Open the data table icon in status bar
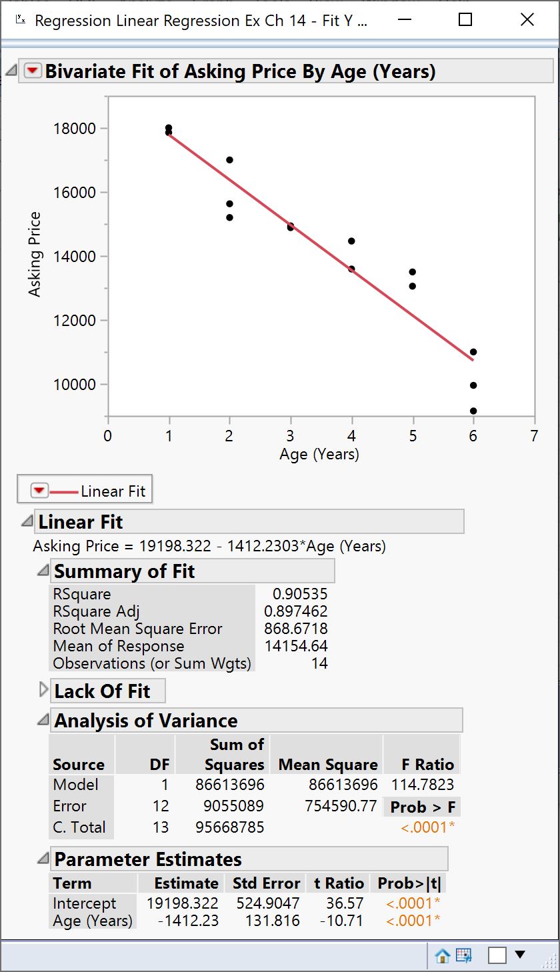This screenshot has width=560, height=972. pos(463,956)
